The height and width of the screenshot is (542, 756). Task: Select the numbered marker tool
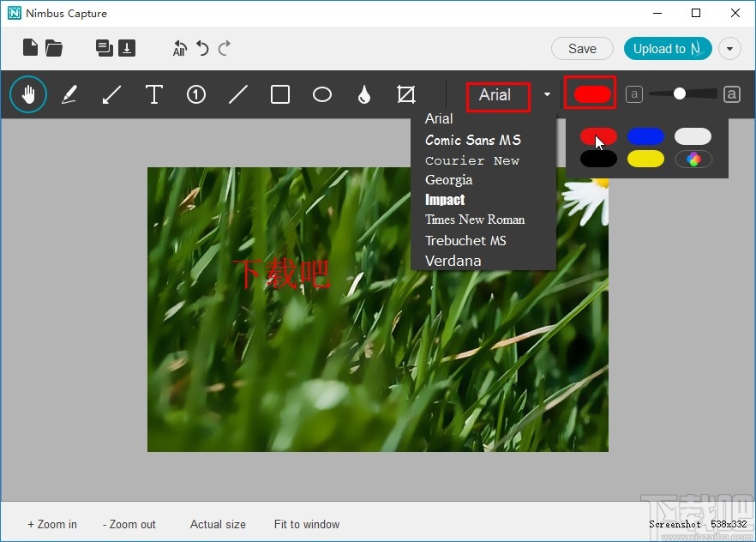coord(196,95)
